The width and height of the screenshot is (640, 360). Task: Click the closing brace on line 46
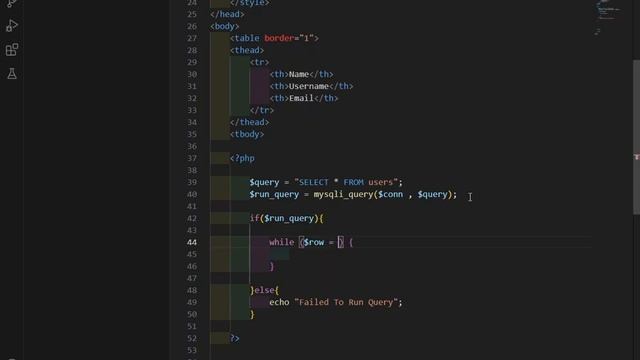[272, 266]
